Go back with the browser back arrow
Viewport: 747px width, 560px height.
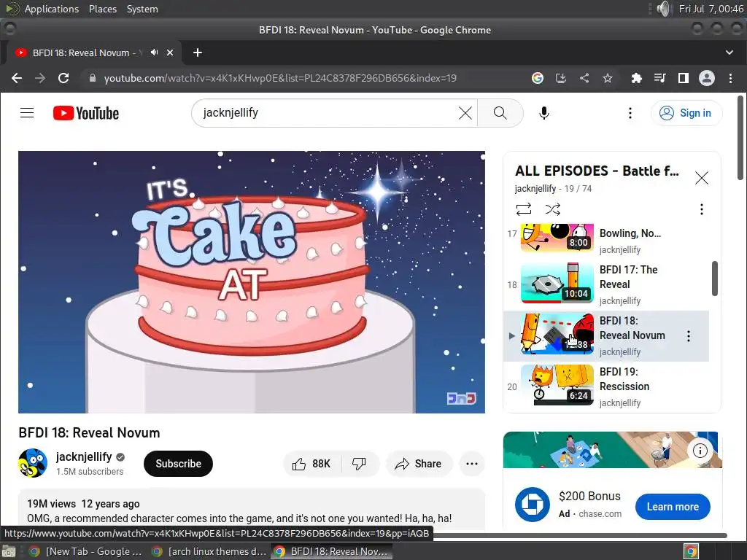click(17, 78)
